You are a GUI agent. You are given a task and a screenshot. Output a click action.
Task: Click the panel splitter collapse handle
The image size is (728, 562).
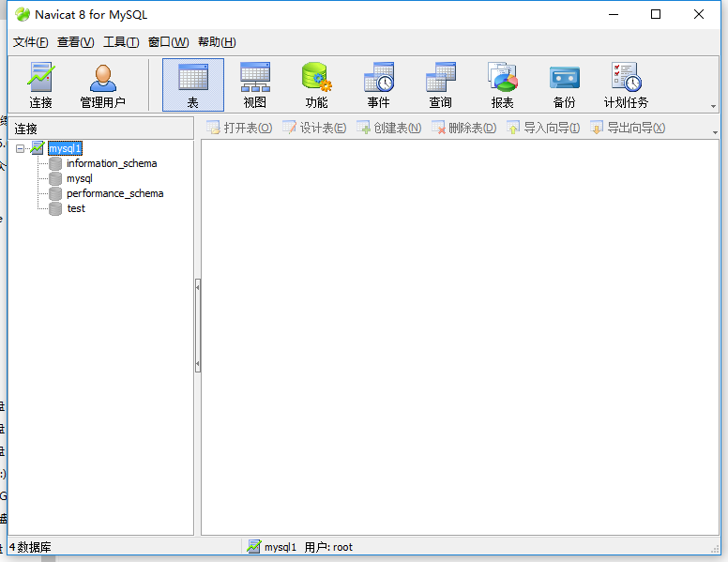(x=198, y=326)
